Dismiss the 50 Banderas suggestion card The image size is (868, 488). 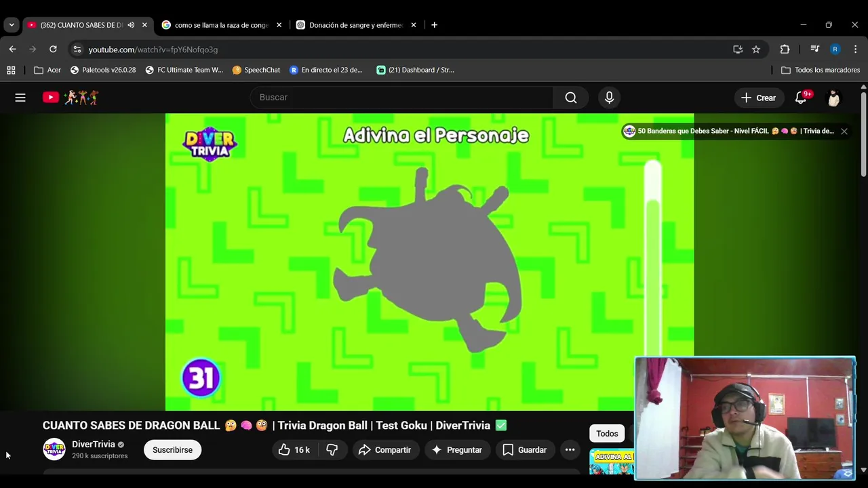tap(844, 131)
